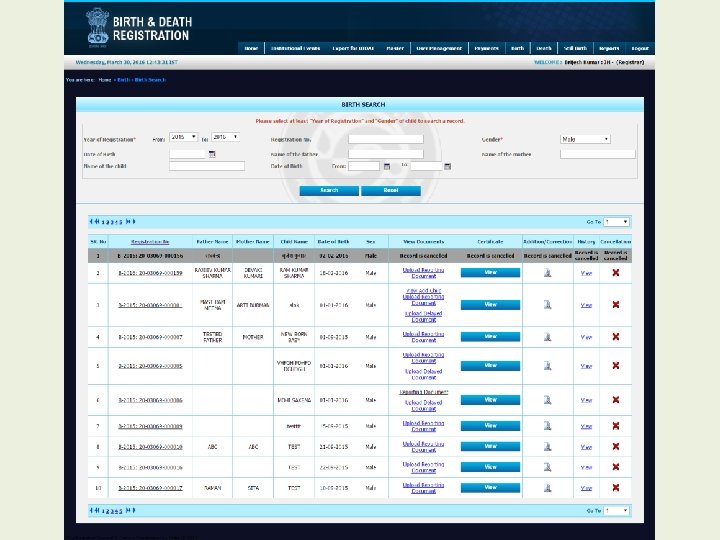Image resolution: width=720 pixels, height=540 pixels.
Task: Focus the Date of Birth From field
Action: (x=364, y=166)
